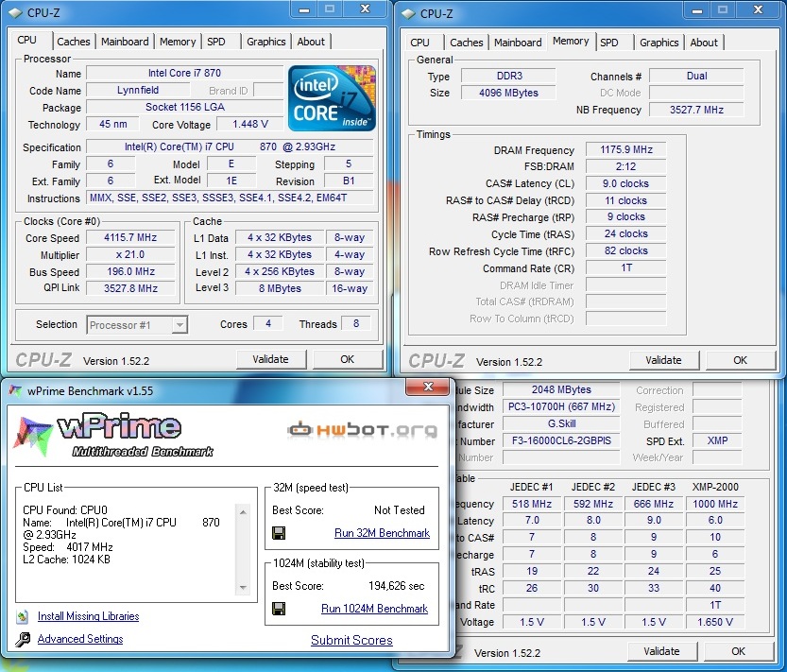Click the wrench icon beside Advanced Settings

[x=22, y=640]
